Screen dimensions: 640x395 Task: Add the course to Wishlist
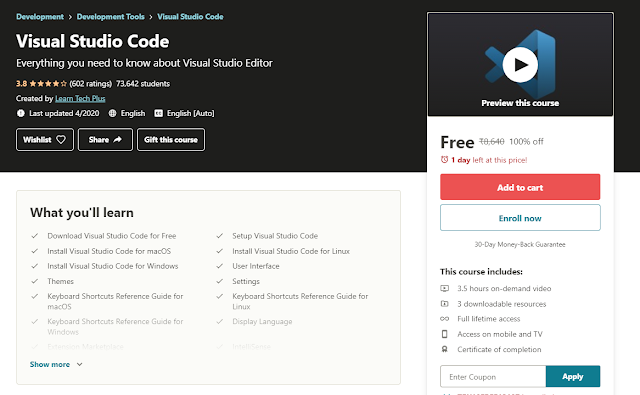tap(45, 140)
